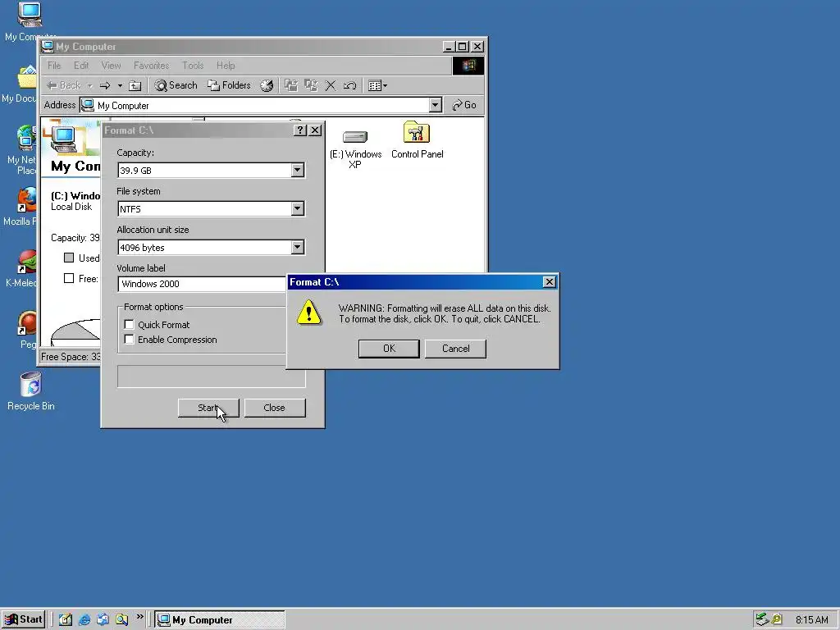Click the Windows logo throbber in My Computer
The image size is (840, 630).
468,66
